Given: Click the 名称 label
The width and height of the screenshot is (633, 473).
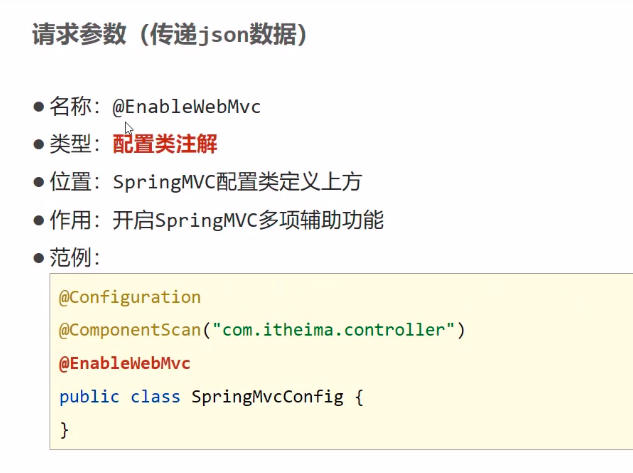Looking at the screenshot, I should pyautogui.click(x=74, y=108).
